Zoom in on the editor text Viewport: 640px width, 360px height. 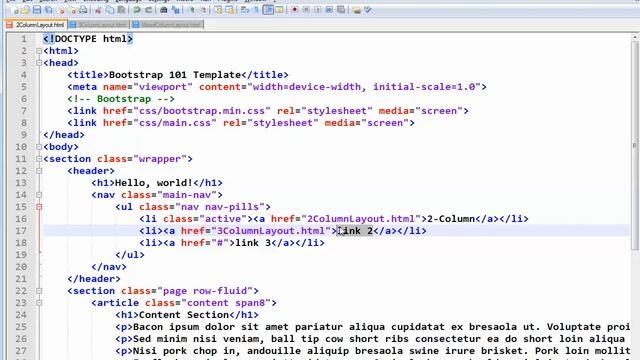click(x=191, y=10)
